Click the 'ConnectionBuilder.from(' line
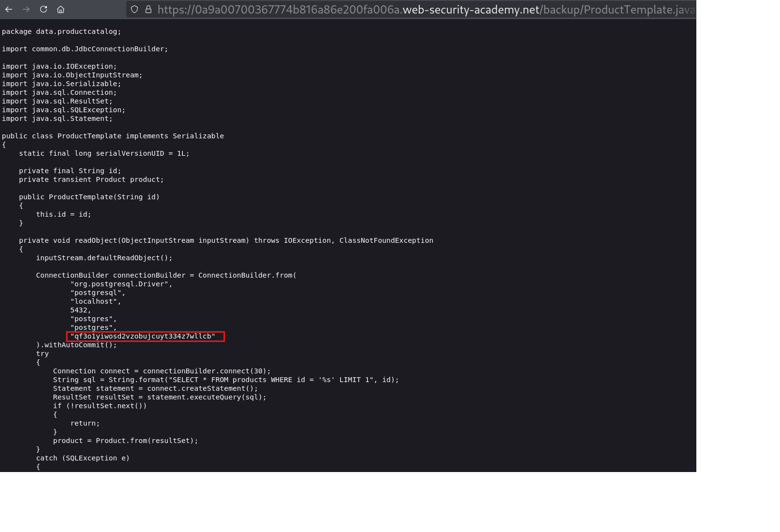Viewport: 780px width, 532px height. [x=166, y=275]
